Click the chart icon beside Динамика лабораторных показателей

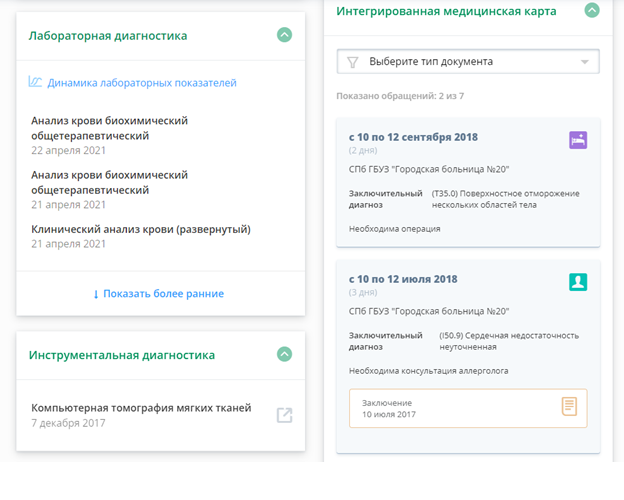[35, 82]
